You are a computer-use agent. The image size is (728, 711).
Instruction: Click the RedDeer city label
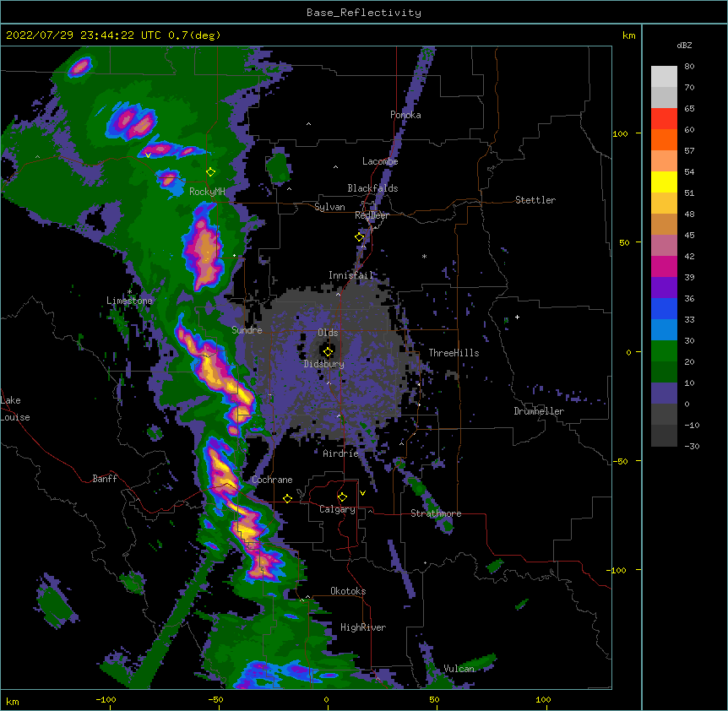pos(372,215)
